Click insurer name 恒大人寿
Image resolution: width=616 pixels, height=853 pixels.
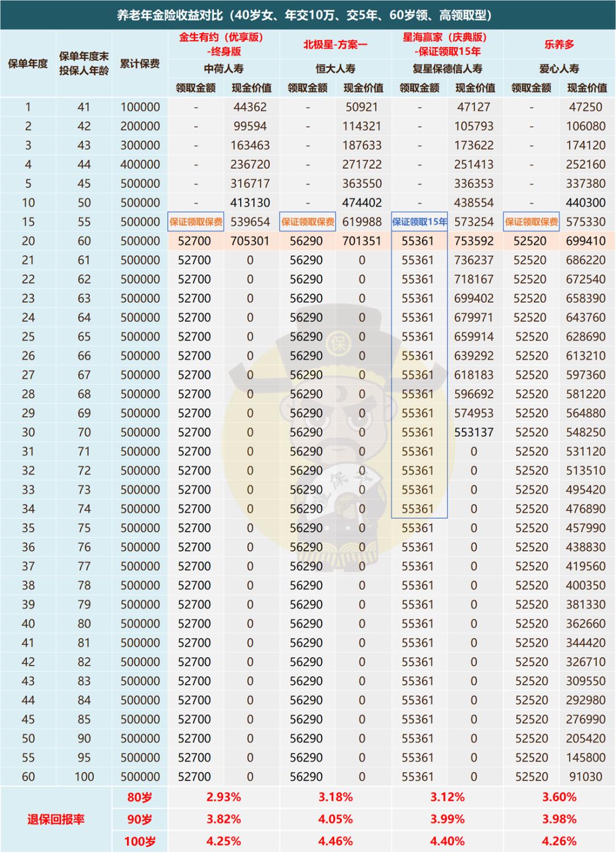click(335, 68)
